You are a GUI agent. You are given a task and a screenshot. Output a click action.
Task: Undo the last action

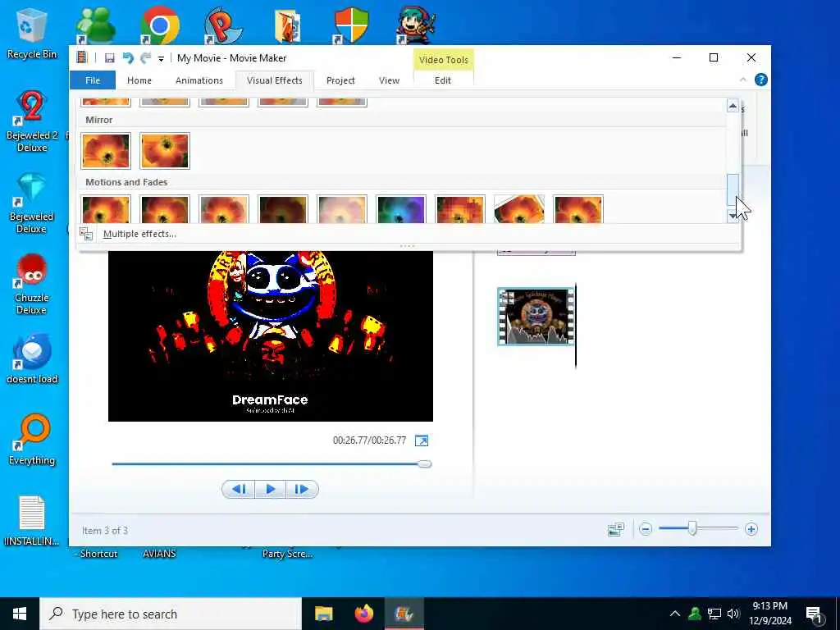127,58
